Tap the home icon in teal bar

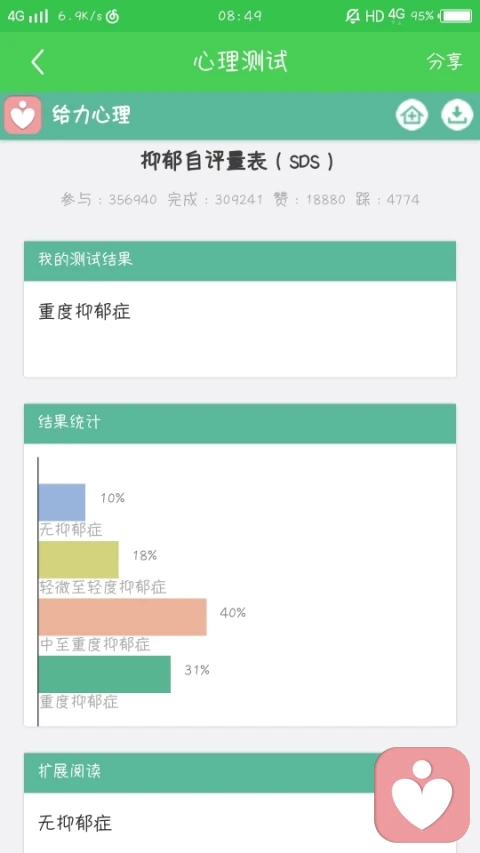411,115
